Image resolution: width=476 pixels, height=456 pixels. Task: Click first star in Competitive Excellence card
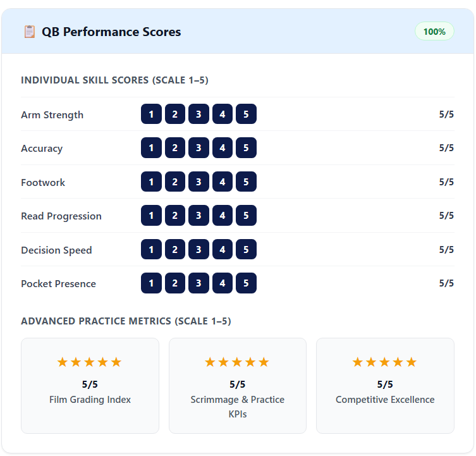point(358,362)
